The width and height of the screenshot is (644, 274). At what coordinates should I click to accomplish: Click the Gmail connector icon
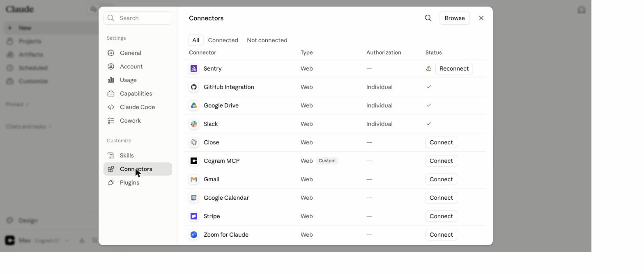click(x=194, y=179)
